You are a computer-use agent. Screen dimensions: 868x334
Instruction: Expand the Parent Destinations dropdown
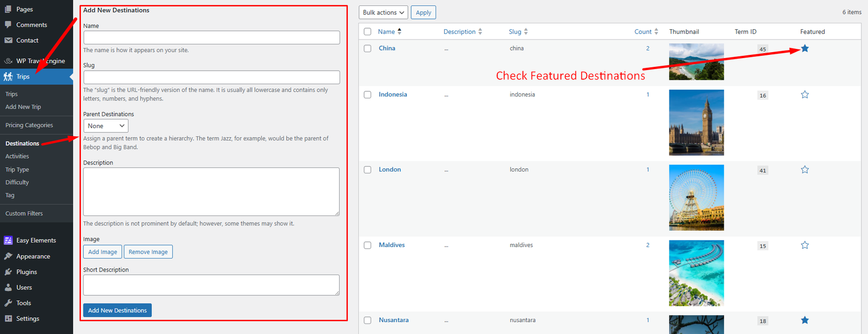[x=106, y=126]
